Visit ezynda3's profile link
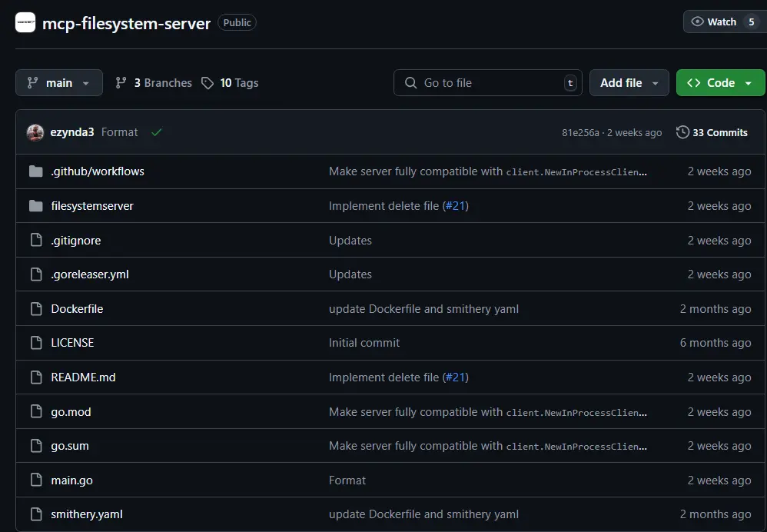Viewport: 767px width, 532px height. coord(71,131)
